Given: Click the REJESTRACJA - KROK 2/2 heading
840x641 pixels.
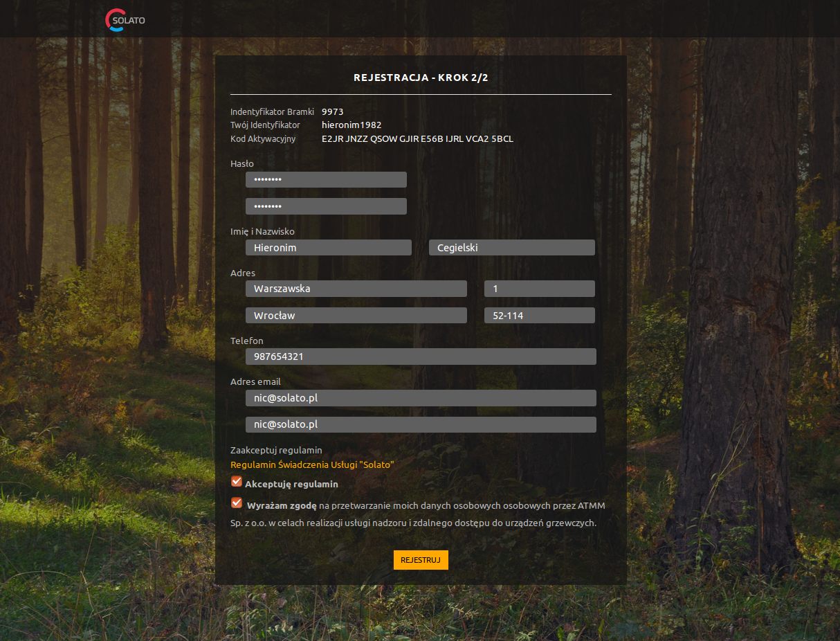Looking at the screenshot, I should pyautogui.click(x=421, y=78).
